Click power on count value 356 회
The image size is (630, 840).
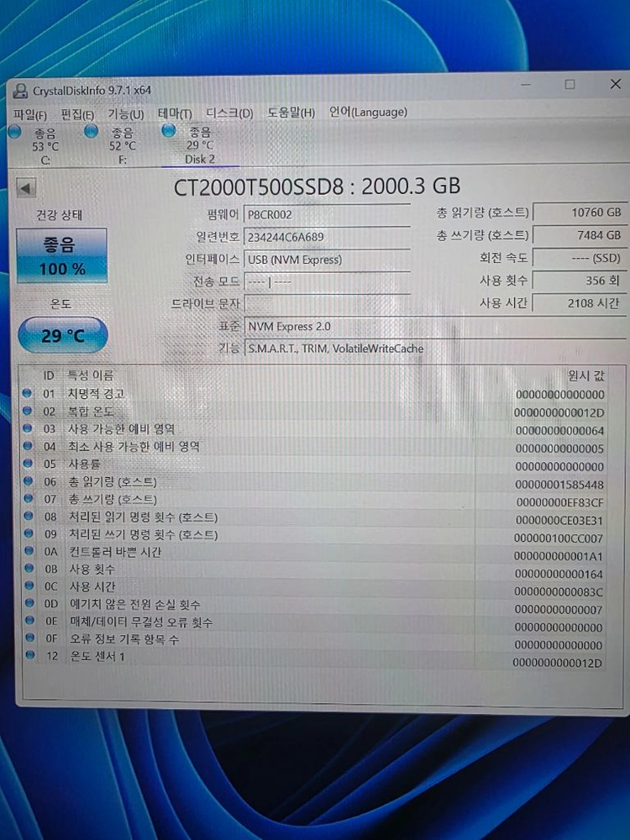pyautogui.click(x=579, y=281)
